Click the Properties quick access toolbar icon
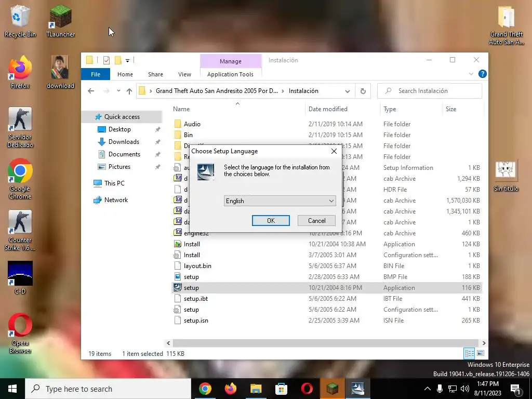Viewport: 532px width, 399px height. point(107,60)
